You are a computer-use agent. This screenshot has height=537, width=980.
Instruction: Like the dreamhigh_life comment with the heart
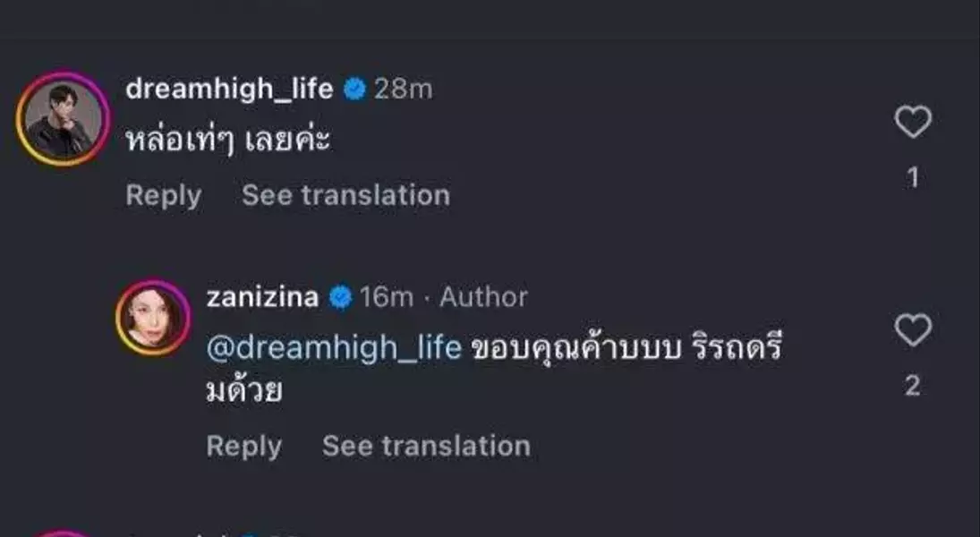click(x=913, y=122)
